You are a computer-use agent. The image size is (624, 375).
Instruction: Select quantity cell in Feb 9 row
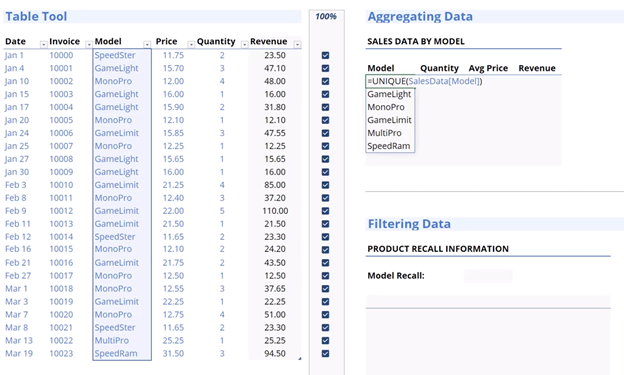coord(222,211)
